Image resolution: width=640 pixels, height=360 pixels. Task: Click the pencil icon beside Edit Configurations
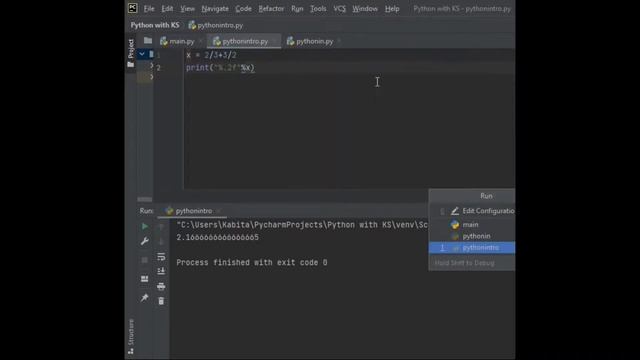pyautogui.click(x=455, y=211)
